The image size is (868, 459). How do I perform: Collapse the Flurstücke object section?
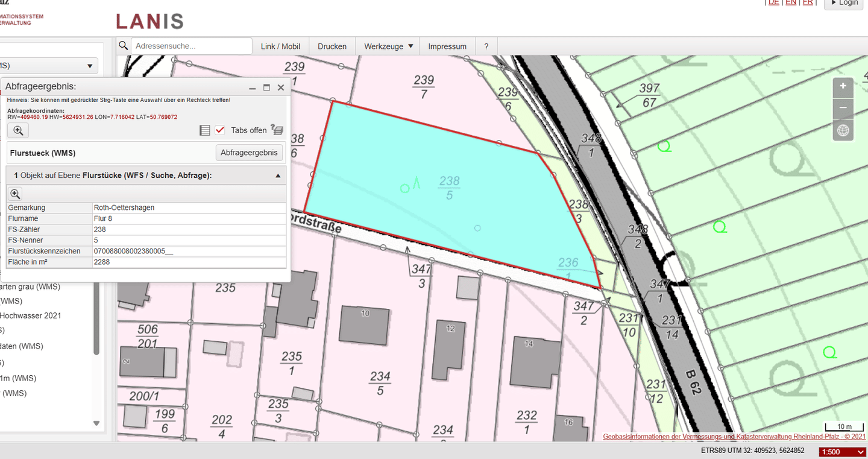(278, 176)
